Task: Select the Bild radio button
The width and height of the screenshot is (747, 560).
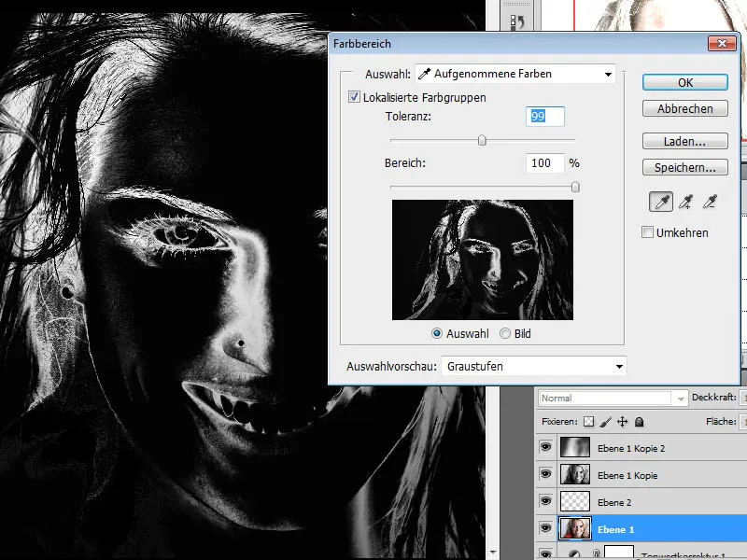Action: pos(505,333)
